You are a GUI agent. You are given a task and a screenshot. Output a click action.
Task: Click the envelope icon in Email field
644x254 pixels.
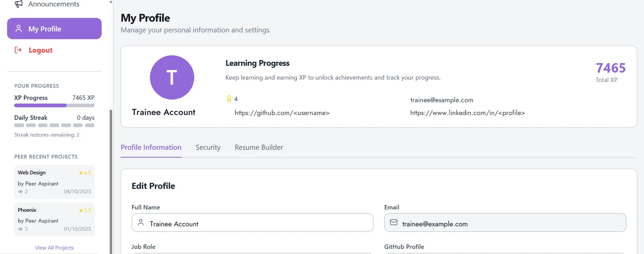(394, 222)
